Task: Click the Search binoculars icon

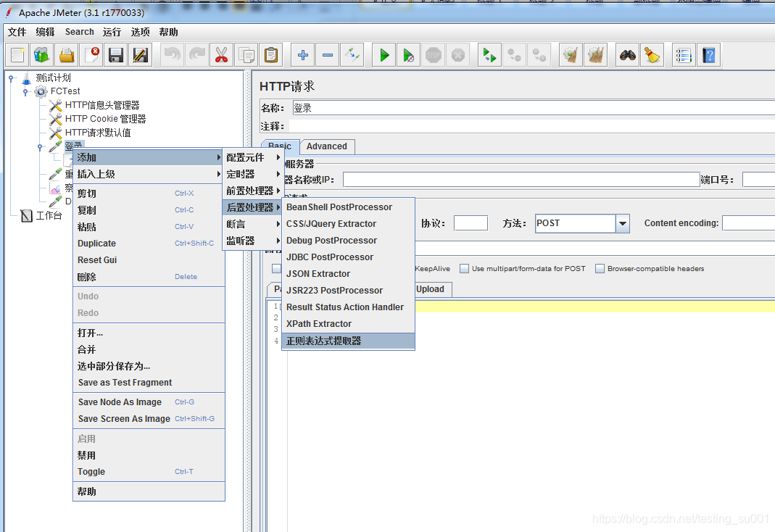Action: (628, 55)
